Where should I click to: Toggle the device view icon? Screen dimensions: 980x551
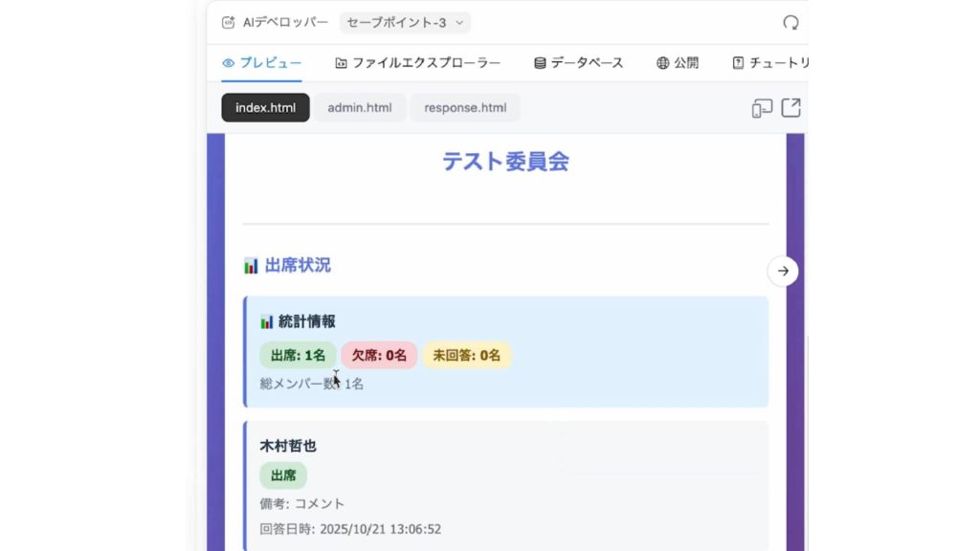762,108
